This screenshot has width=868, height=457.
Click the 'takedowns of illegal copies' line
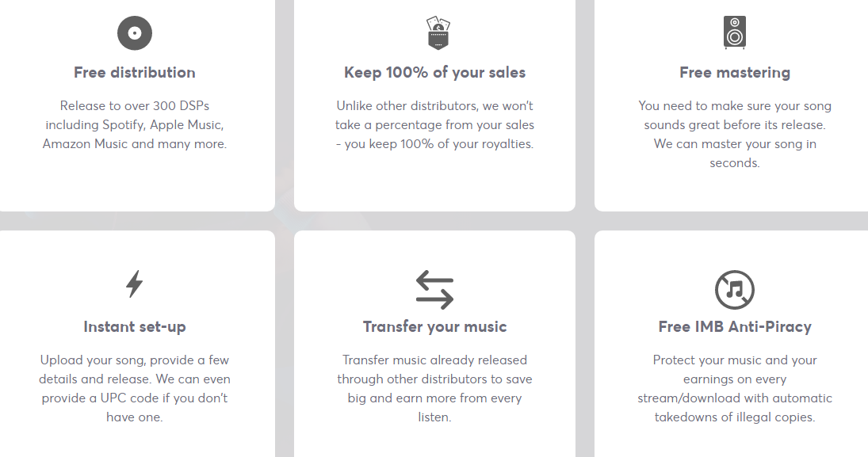[x=735, y=417]
